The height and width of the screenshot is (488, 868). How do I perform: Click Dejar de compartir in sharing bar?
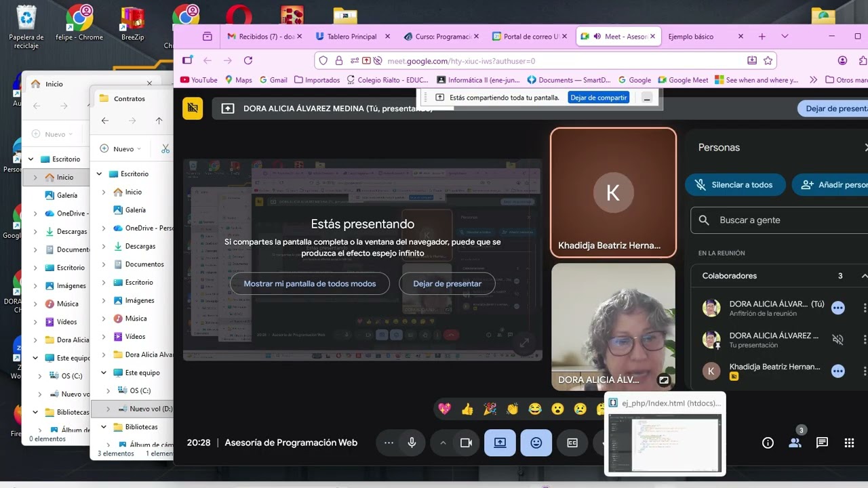pos(598,98)
